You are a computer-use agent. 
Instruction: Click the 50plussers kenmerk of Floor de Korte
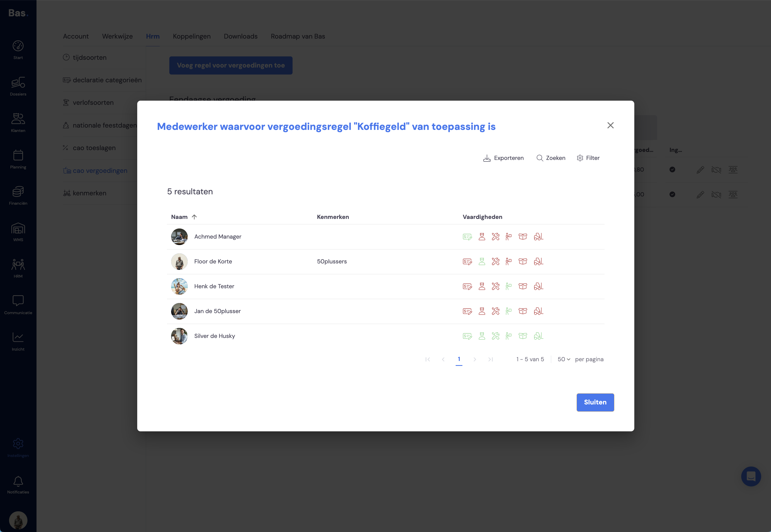point(332,262)
